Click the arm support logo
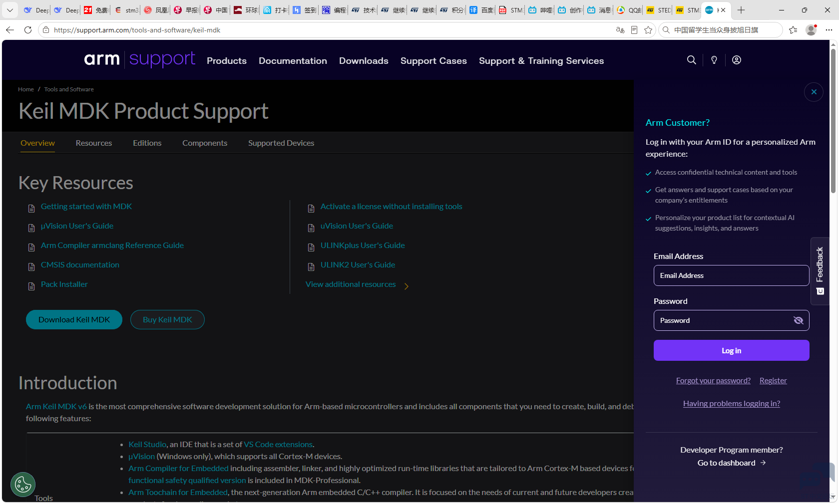839x504 pixels. pos(139,59)
